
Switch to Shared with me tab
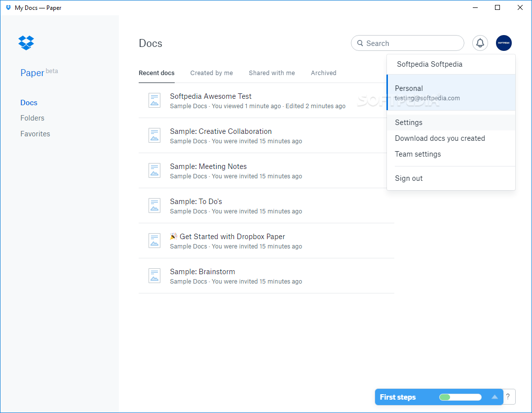pos(272,73)
